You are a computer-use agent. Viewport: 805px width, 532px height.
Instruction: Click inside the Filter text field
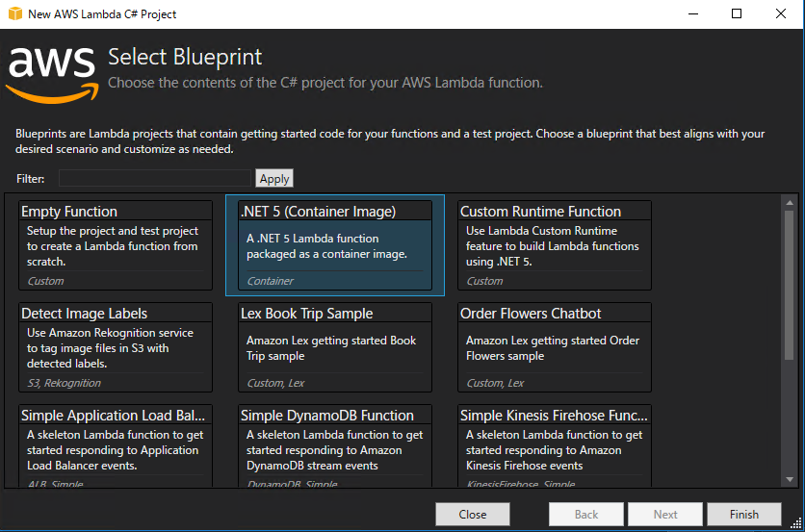(x=154, y=178)
